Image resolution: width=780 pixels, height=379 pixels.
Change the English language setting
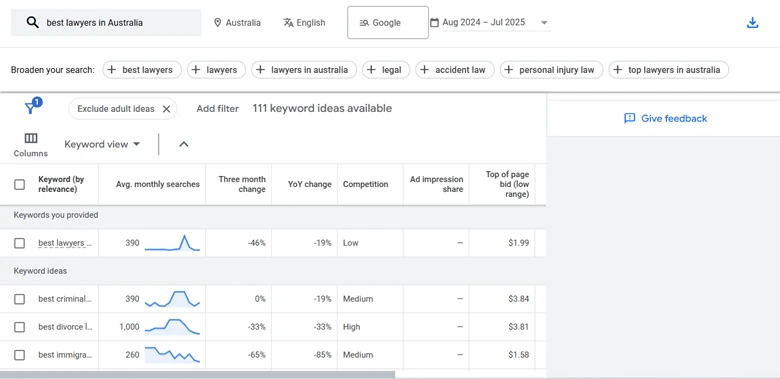click(304, 23)
